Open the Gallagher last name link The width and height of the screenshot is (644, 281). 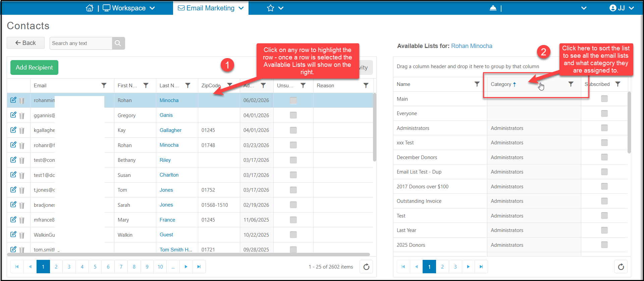(x=170, y=130)
